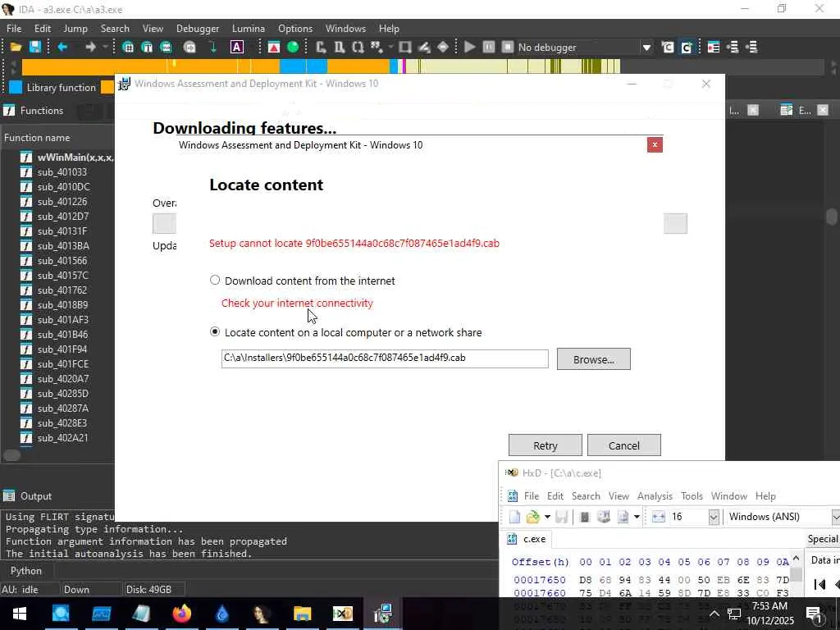Launch Firefox from the taskbar
The image size is (840, 630).
click(181, 614)
